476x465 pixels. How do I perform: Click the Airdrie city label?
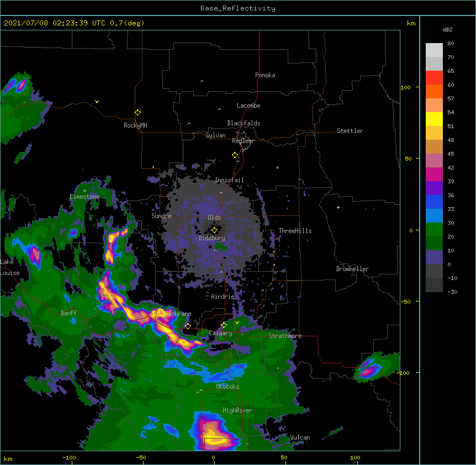tap(223, 297)
